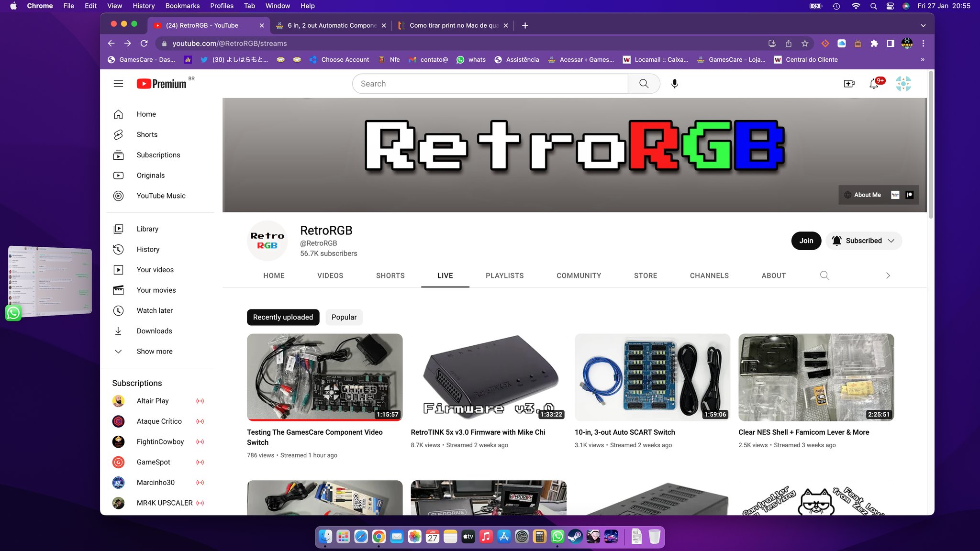Close the 'Como tirar print no Mac' tab
This screenshot has height=551, width=980.
click(x=505, y=25)
